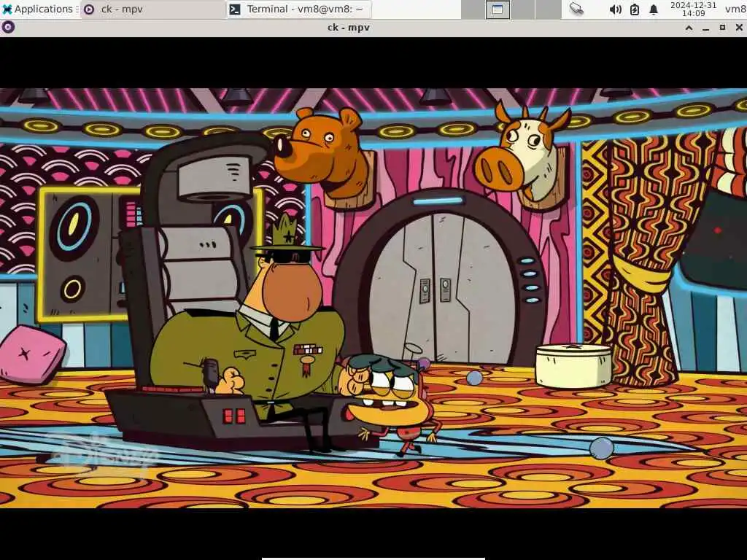Minimize the mpv window

(705, 28)
